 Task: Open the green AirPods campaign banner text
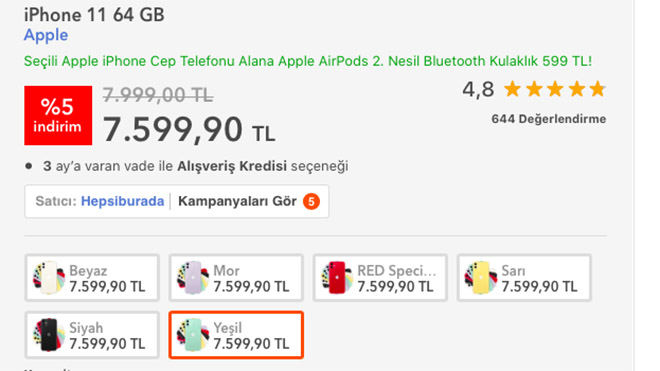tap(308, 61)
